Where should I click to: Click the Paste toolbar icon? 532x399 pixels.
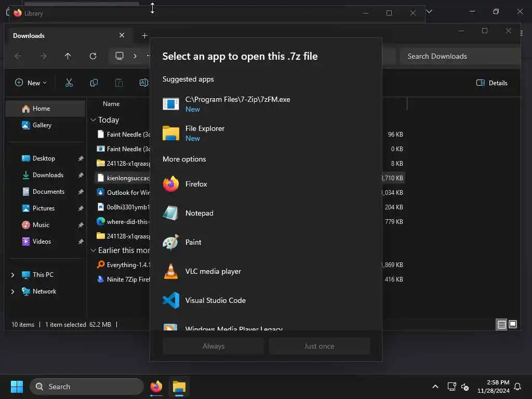(119, 83)
